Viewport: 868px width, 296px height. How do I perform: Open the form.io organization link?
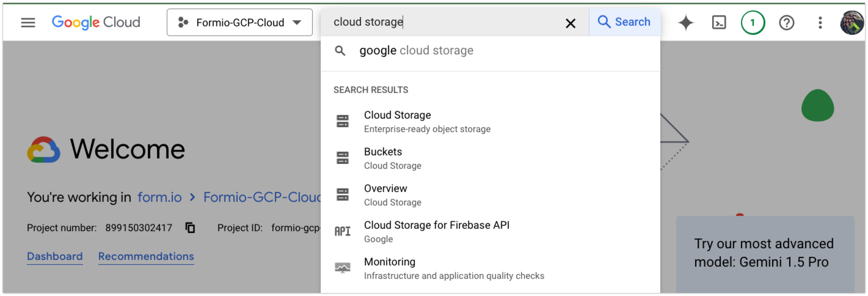159,198
